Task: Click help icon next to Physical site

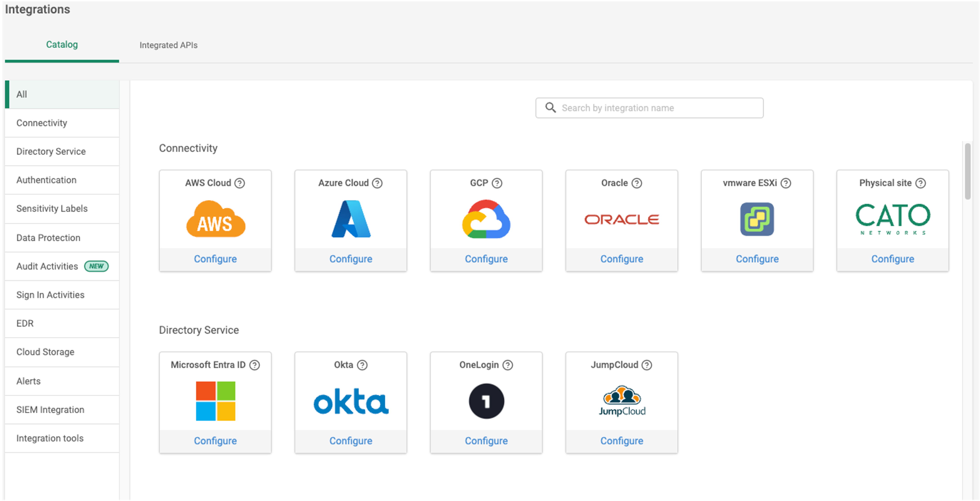Action: tap(921, 183)
